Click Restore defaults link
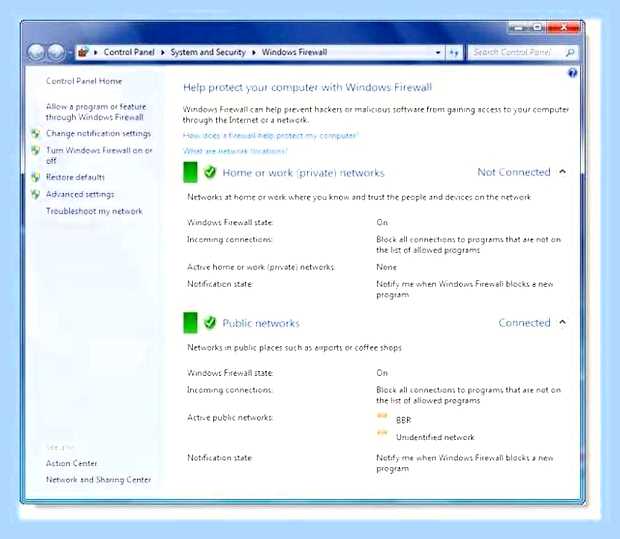The image size is (620, 539). point(75,177)
